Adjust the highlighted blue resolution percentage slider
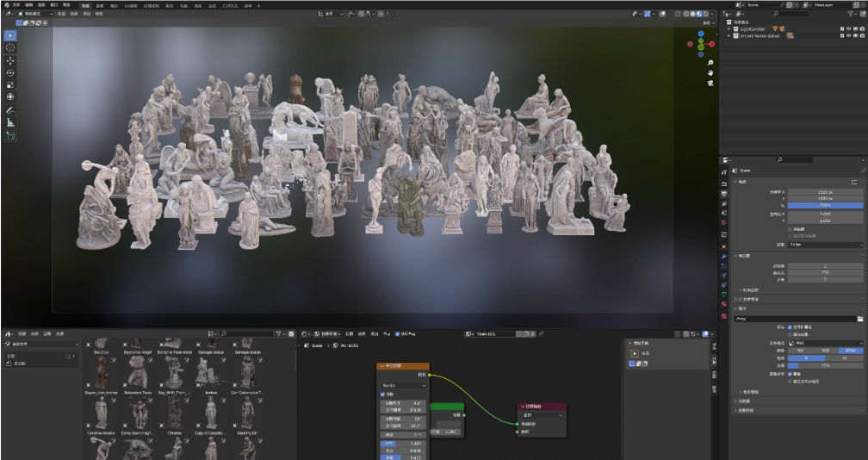This screenshot has width=868, height=460. tap(825, 205)
